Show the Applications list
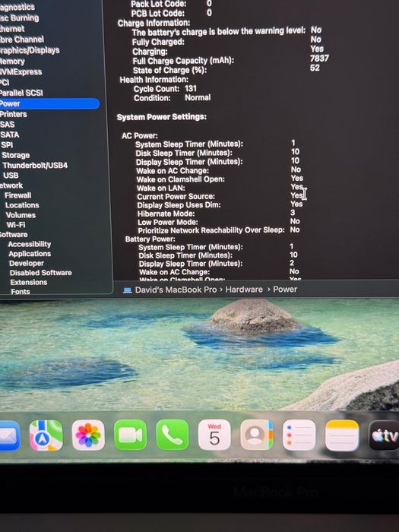Screen dimensions: 399x532 (x=30, y=254)
